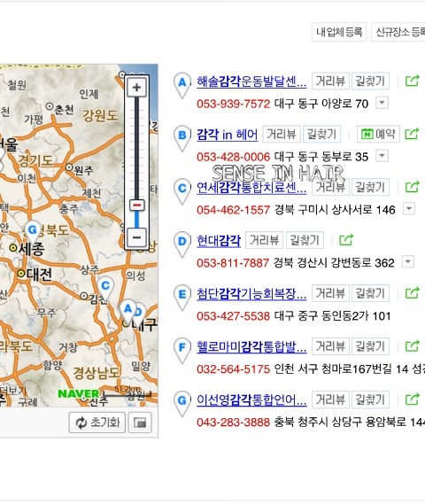Share the 이선영감각통합언어 result
Viewport: 425px width, 504px height.
point(412,399)
